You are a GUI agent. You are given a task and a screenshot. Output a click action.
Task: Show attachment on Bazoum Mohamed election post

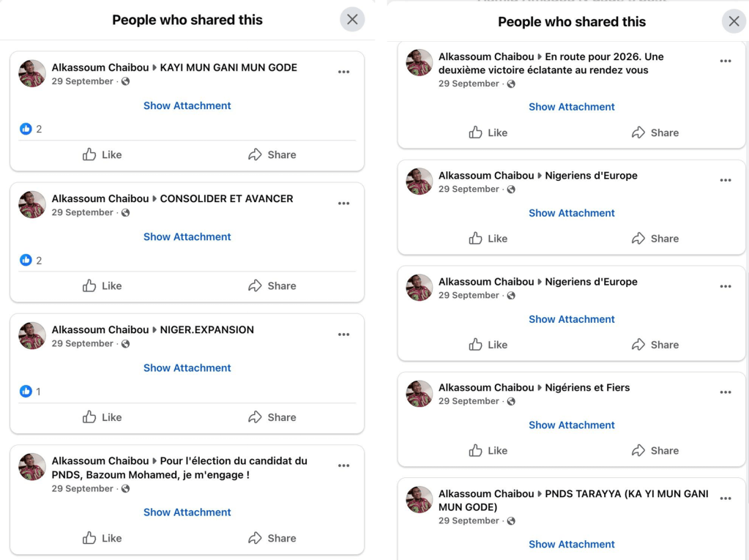[x=187, y=512]
